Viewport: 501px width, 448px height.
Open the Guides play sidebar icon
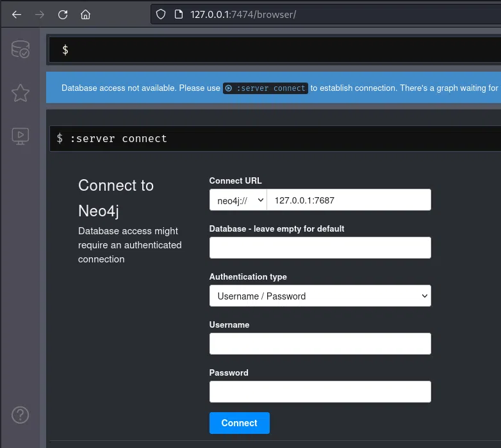(x=21, y=135)
